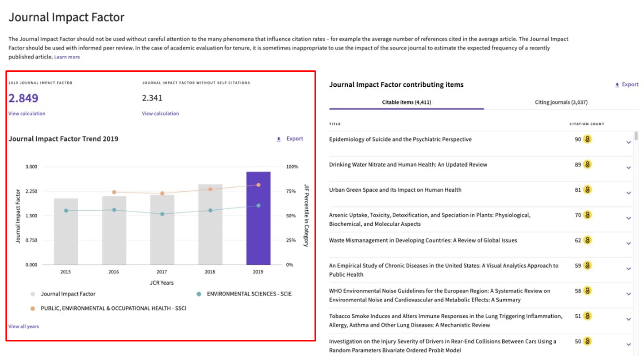The height and width of the screenshot is (356, 644).
Task: Click the open access icon on Arsenic Uptake row
Action: (587, 215)
